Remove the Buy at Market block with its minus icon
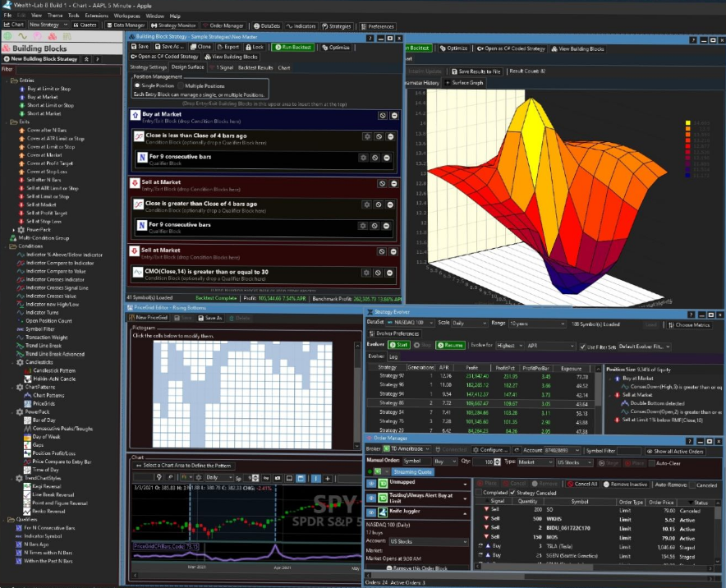Image resolution: width=726 pixels, height=588 pixels. [x=394, y=116]
